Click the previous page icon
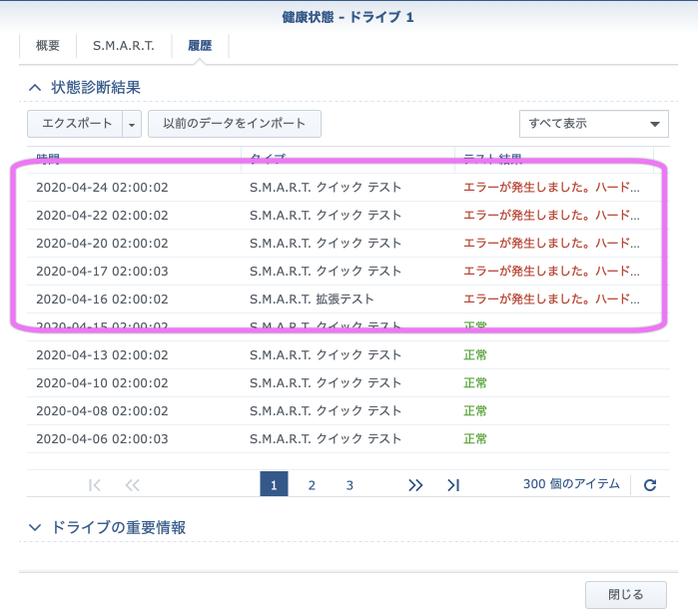This screenshot has height=616, width=698. coord(132,485)
